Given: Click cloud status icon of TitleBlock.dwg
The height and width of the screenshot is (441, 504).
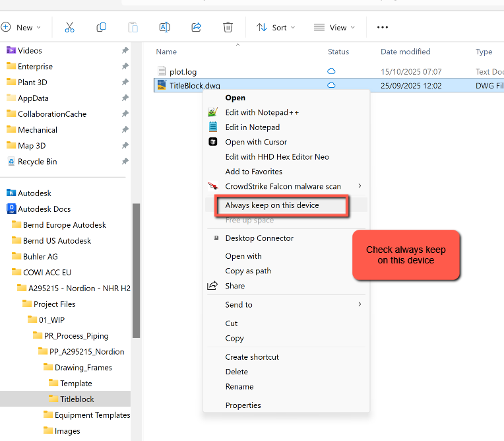Looking at the screenshot, I should click(x=331, y=85).
